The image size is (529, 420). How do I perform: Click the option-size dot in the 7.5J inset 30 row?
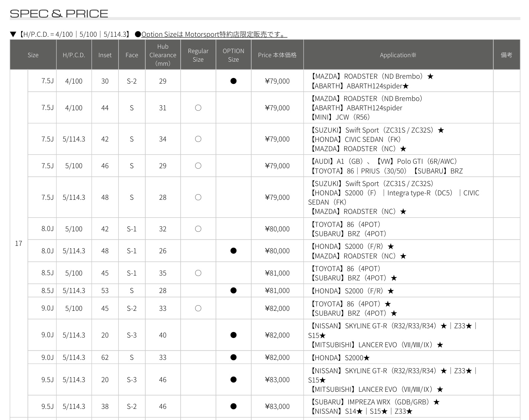click(233, 81)
